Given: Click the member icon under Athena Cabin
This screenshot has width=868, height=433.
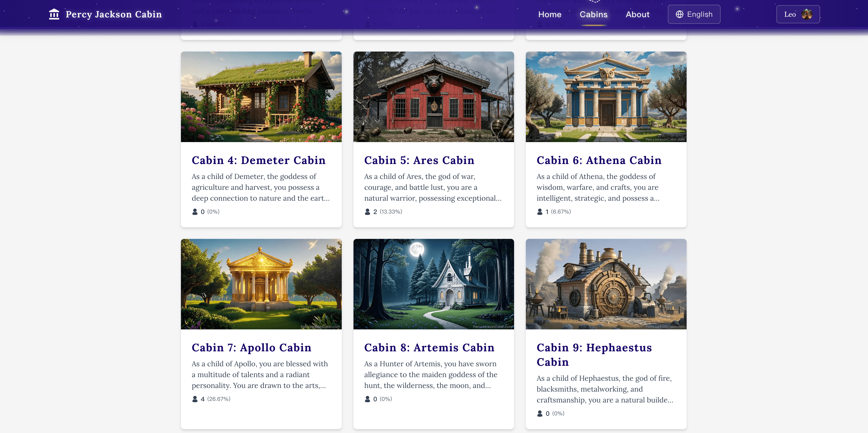Looking at the screenshot, I should [540, 212].
